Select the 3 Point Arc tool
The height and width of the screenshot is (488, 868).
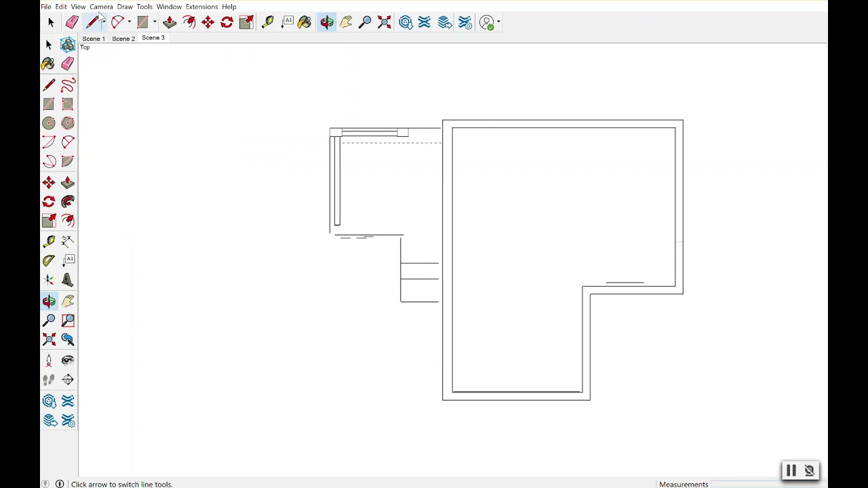point(49,161)
